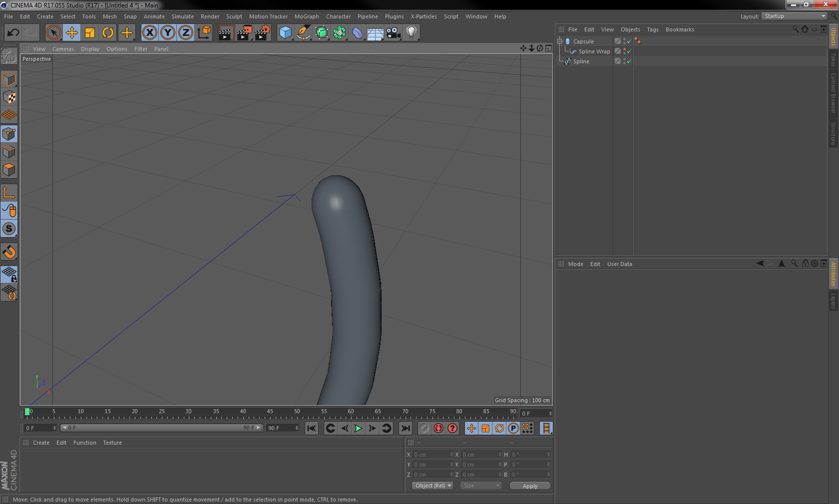This screenshot has width=839, height=504.
Task: Render to Picture Viewer
Action: (x=244, y=33)
